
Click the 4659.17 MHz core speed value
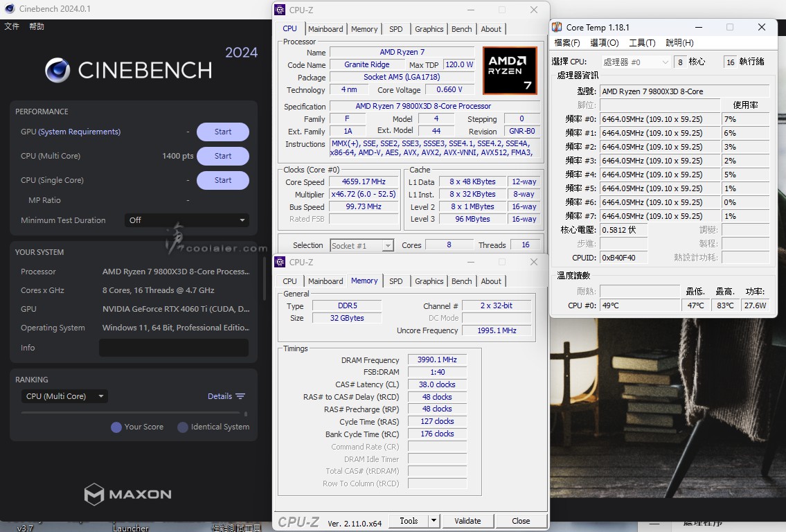pyautogui.click(x=364, y=181)
